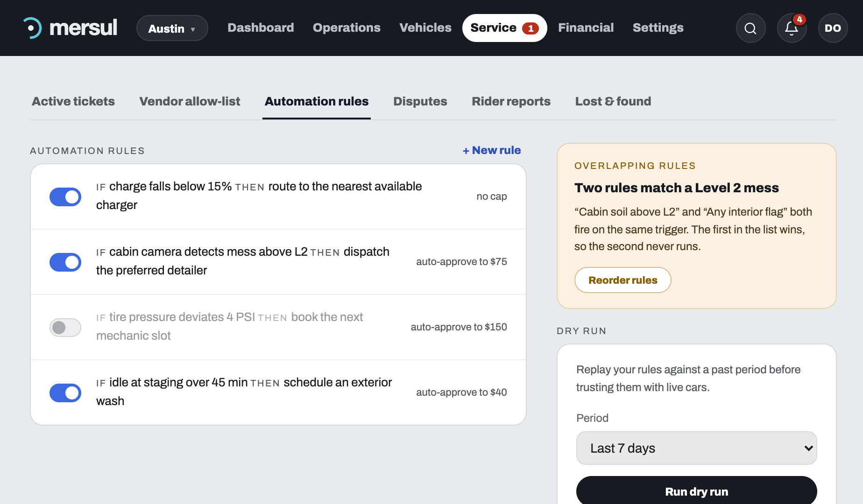Switch to Active tickets tab

pyautogui.click(x=73, y=101)
